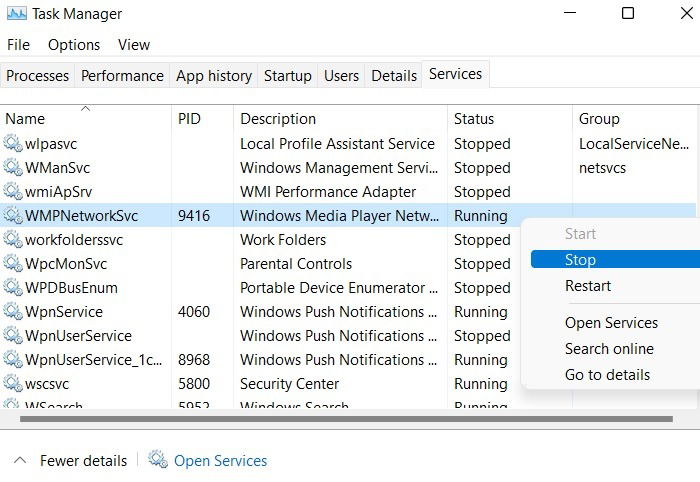Screen dimensions: 700x482
Task: Click the Fewer details button
Action: click(x=83, y=460)
